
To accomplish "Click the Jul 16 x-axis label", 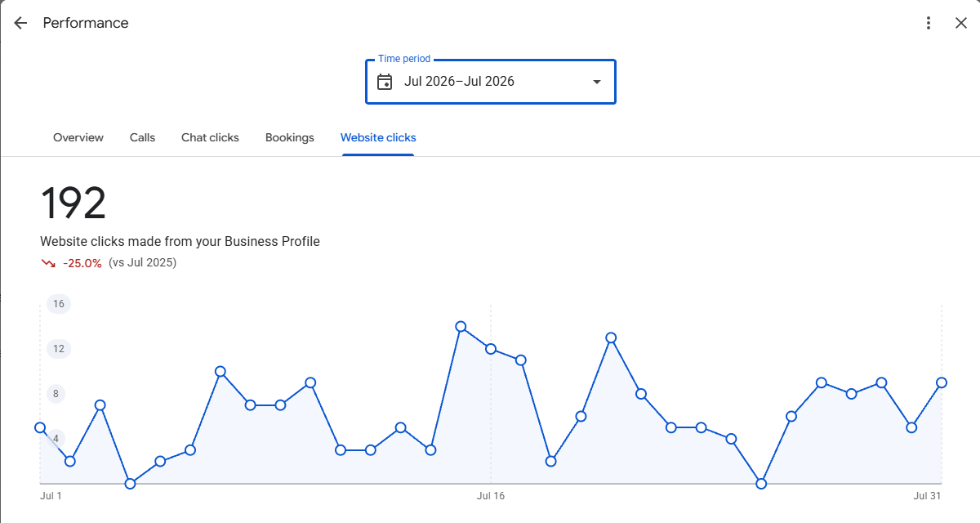I will pyautogui.click(x=491, y=495).
